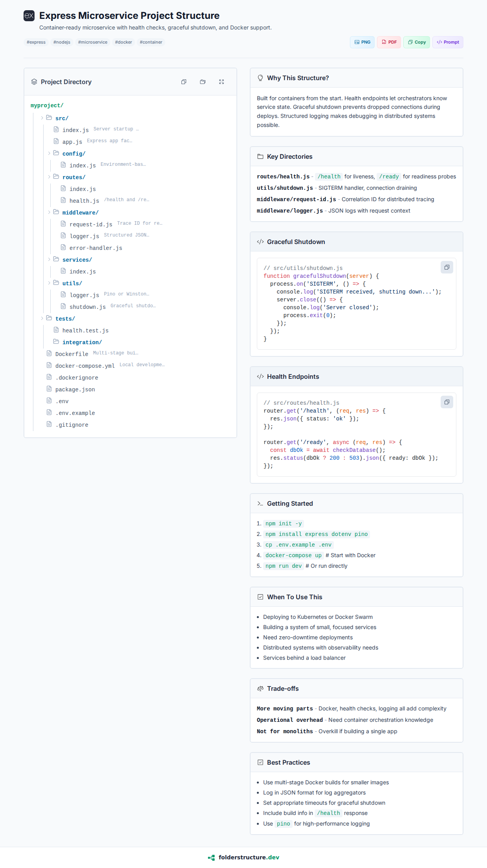Image resolution: width=487 pixels, height=868 pixels.
Task: Toggle the tests/ folder chevron
Action: [x=42, y=318]
